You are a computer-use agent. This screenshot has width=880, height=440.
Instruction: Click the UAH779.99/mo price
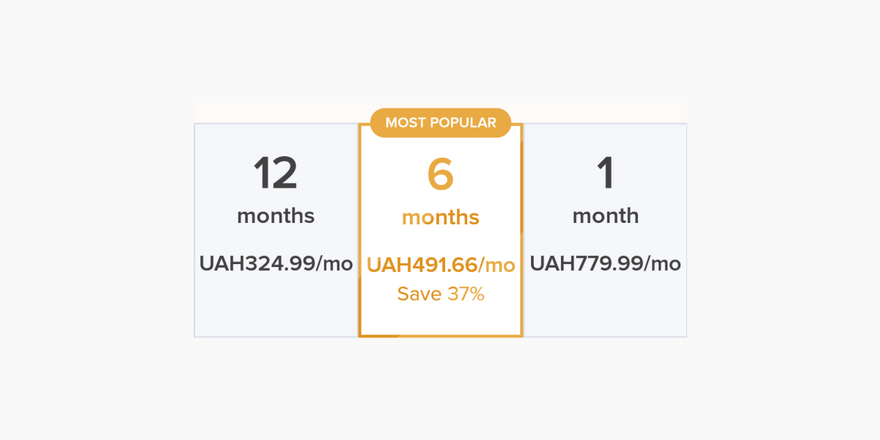606,264
